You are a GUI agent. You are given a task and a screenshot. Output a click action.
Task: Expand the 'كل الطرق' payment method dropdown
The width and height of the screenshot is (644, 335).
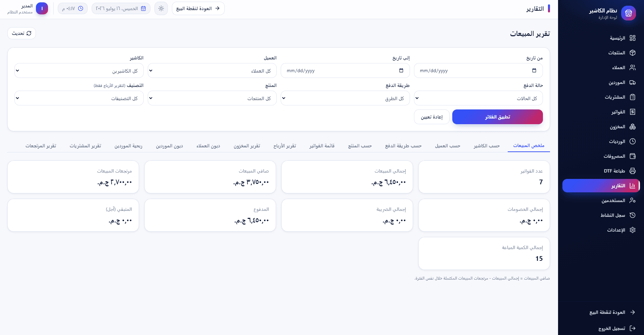(x=345, y=98)
